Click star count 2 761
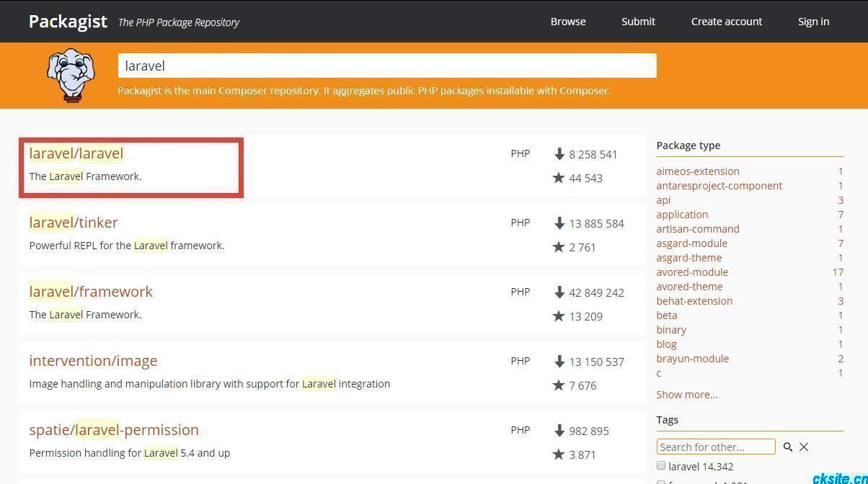The width and height of the screenshot is (868, 484). pos(583,247)
